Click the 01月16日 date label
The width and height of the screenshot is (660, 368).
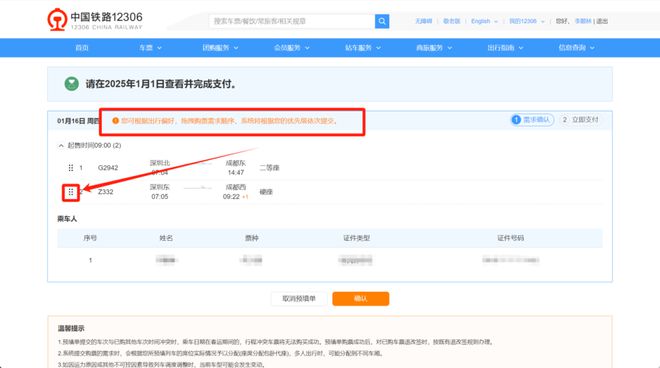point(71,121)
